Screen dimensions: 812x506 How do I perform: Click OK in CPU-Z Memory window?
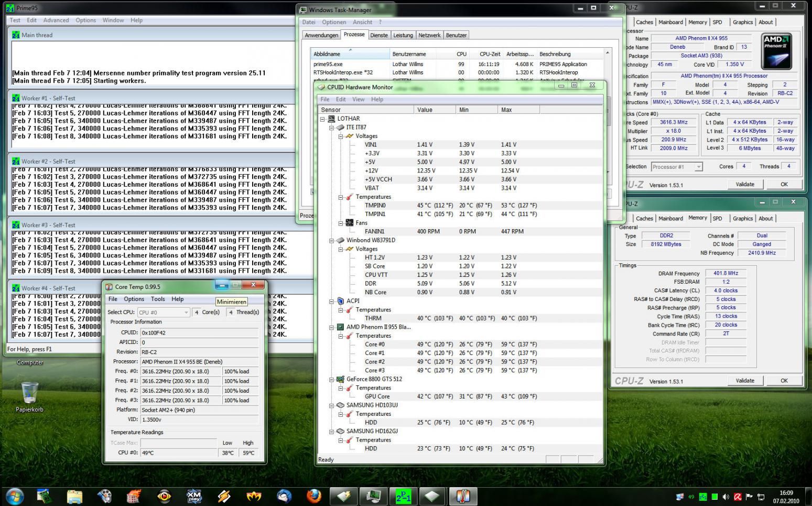[x=784, y=381]
